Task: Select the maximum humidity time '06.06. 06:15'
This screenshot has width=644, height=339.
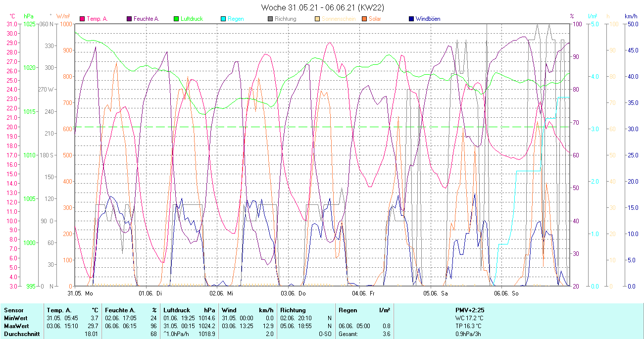Action: tap(121, 326)
